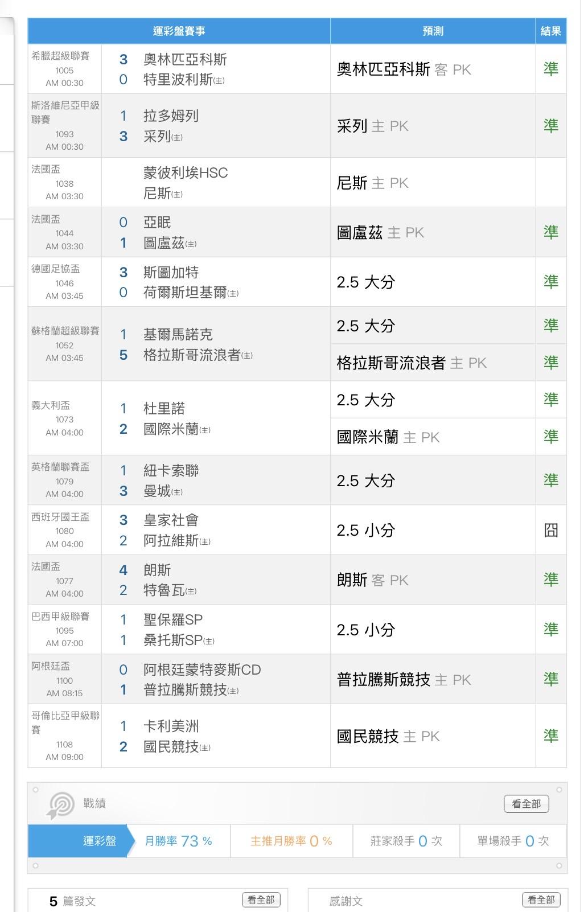Click the 準 mark beside 格拉斯哥流浪者 主 PK
This screenshot has width=588, height=912.
550,363
